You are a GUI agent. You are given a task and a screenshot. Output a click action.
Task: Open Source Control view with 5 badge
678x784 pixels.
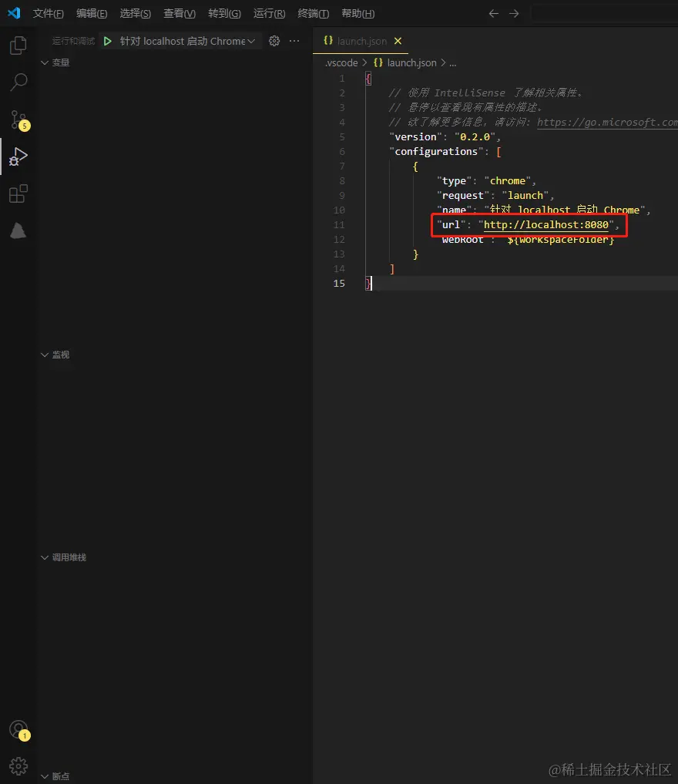click(19, 120)
